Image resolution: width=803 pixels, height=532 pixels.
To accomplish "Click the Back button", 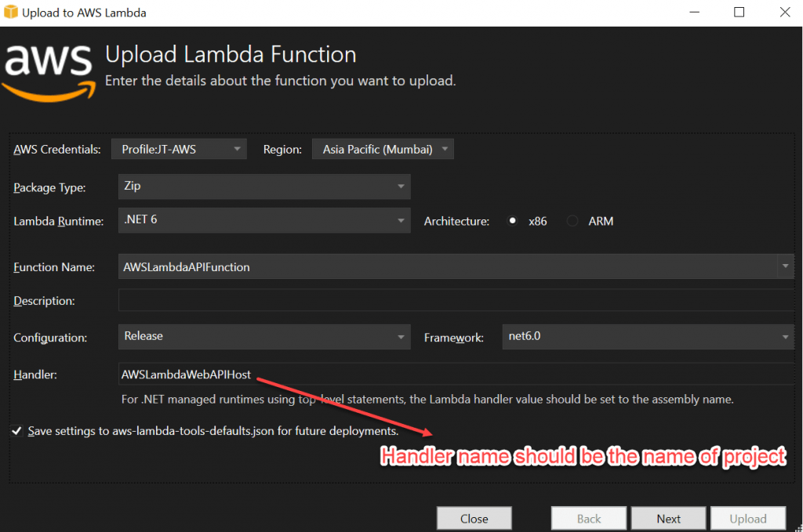I will pos(589,519).
